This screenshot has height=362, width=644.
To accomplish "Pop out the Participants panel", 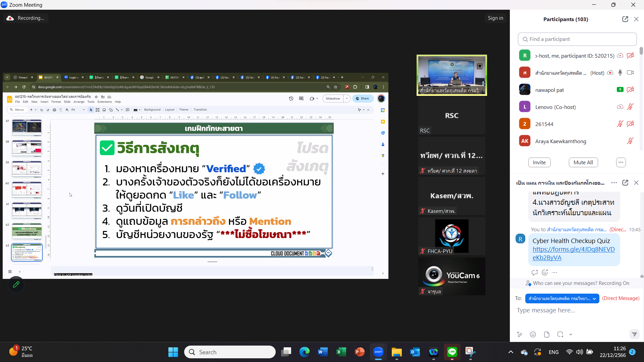I will tap(625, 19).
